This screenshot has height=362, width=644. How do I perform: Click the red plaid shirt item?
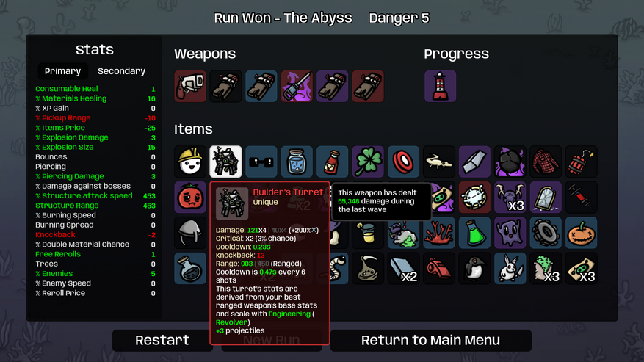pyautogui.click(x=546, y=162)
